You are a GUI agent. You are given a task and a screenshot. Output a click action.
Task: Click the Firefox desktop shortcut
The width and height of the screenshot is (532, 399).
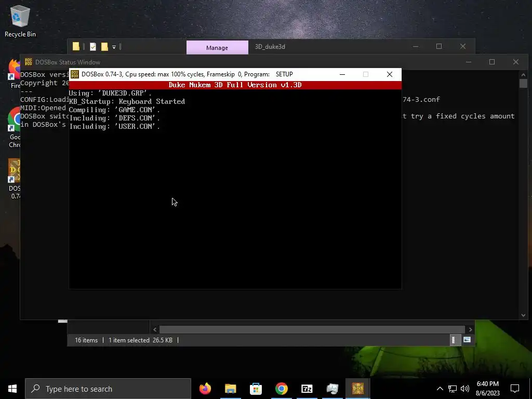point(14,73)
